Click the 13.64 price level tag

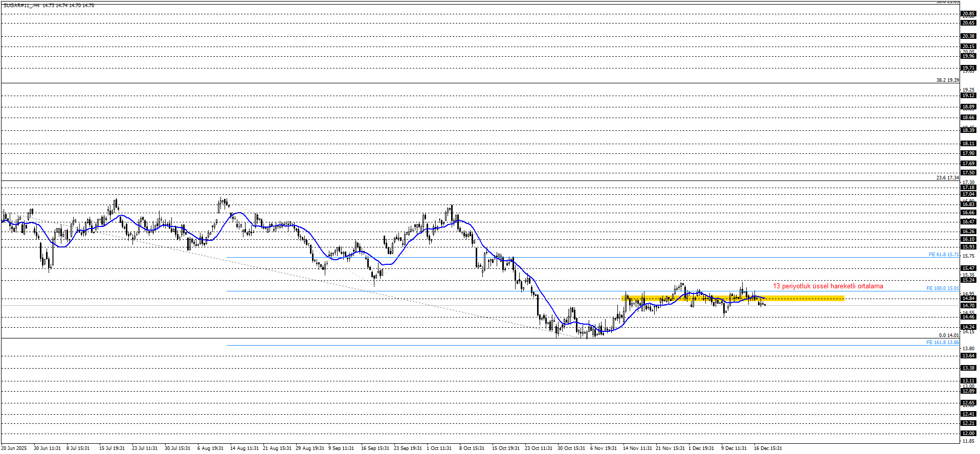point(968,356)
